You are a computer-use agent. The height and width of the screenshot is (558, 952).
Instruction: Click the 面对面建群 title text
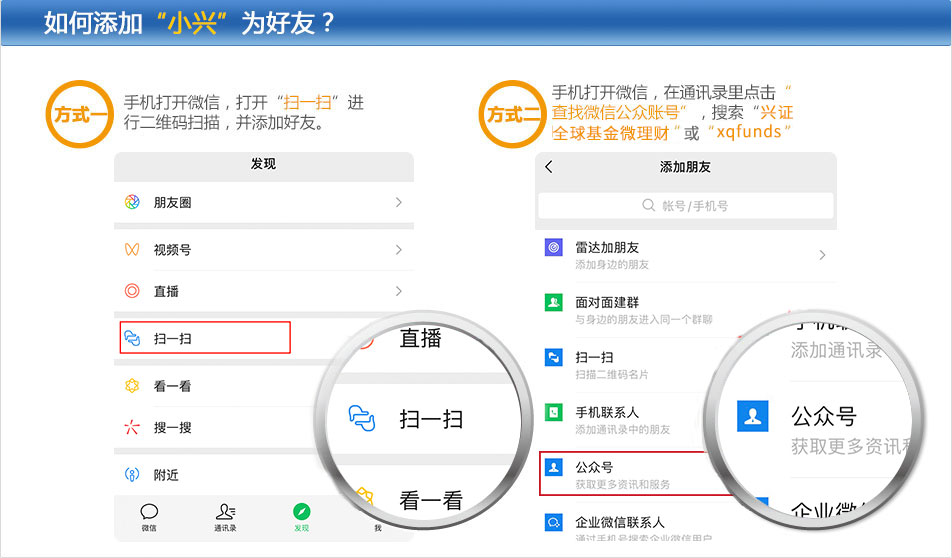607,302
